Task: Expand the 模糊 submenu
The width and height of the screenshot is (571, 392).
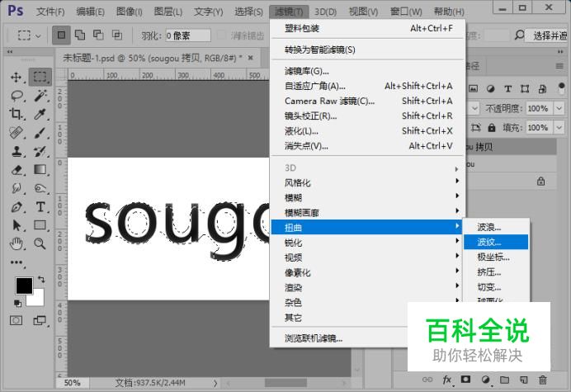Action: click(366, 197)
